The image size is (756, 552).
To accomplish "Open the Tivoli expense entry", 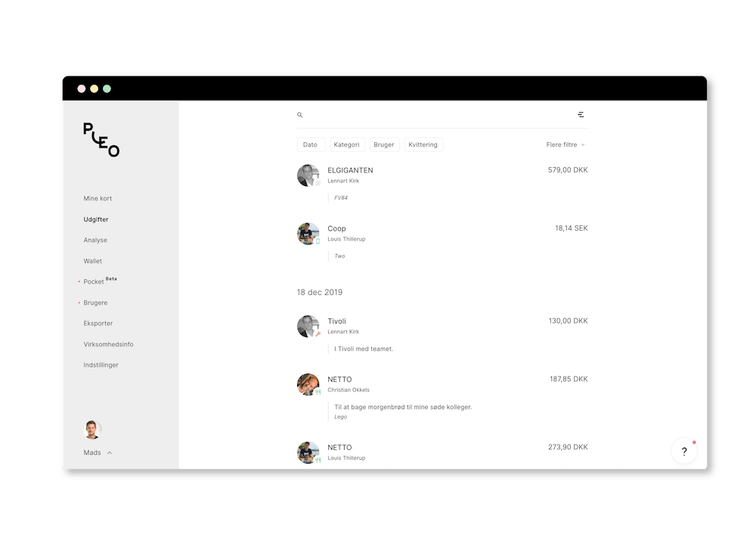I will click(442, 334).
